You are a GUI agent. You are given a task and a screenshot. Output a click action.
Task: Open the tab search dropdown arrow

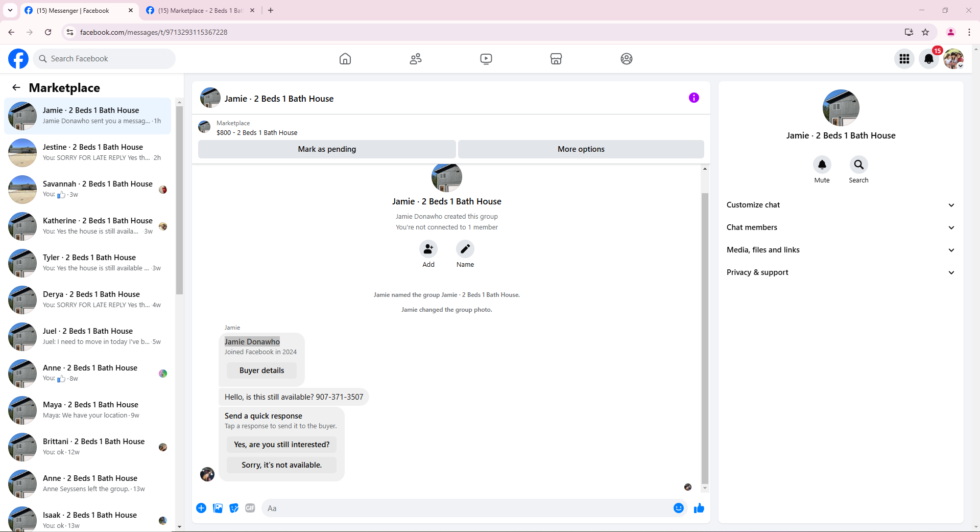[x=10, y=10]
